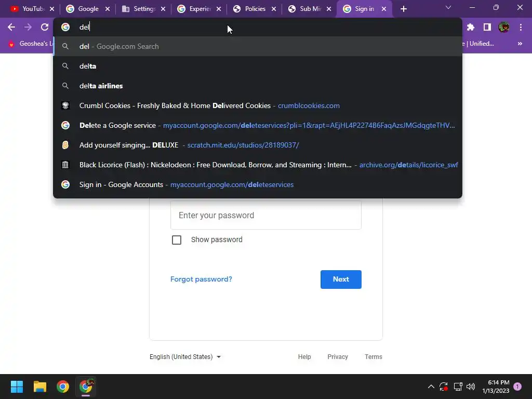Show more bookmarks with double chevron
532x399 pixels.
click(x=520, y=44)
